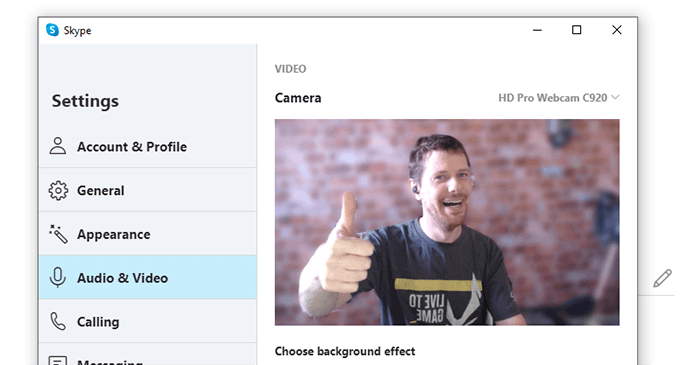Image resolution: width=680 pixels, height=365 pixels.
Task: Select the Messaging settings entry
Action: pyautogui.click(x=147, y=355)
